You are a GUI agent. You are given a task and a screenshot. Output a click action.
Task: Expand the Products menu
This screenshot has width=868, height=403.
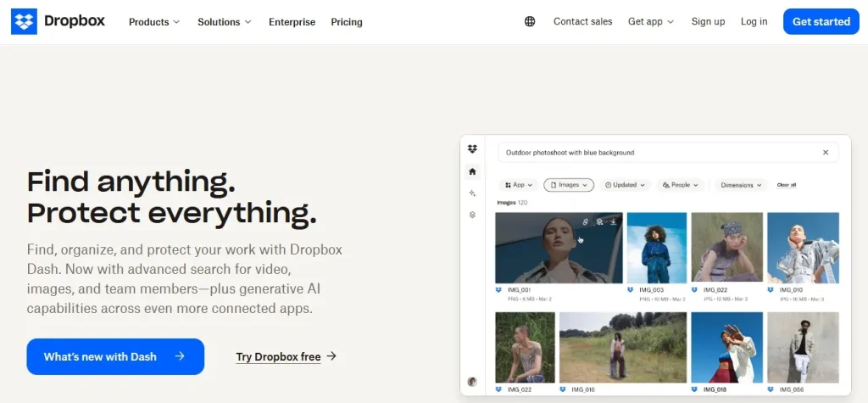coord(154,22)
